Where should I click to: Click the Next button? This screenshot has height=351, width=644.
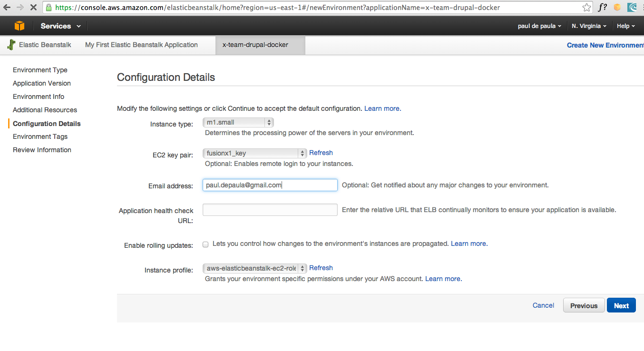pos(621,305)
